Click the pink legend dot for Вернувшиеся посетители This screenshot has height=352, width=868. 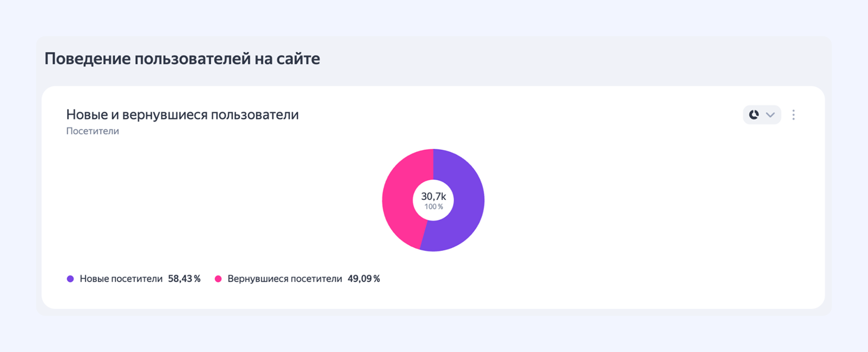point(218,279)
